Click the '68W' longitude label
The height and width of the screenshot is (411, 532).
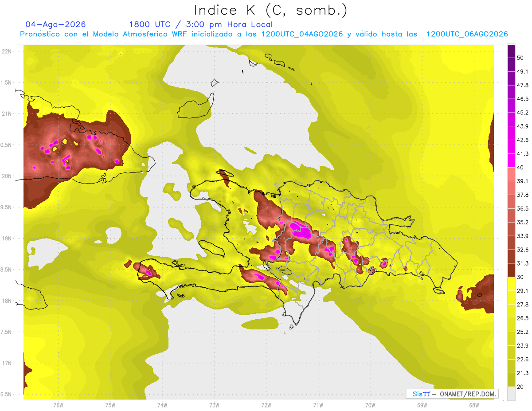474,405
